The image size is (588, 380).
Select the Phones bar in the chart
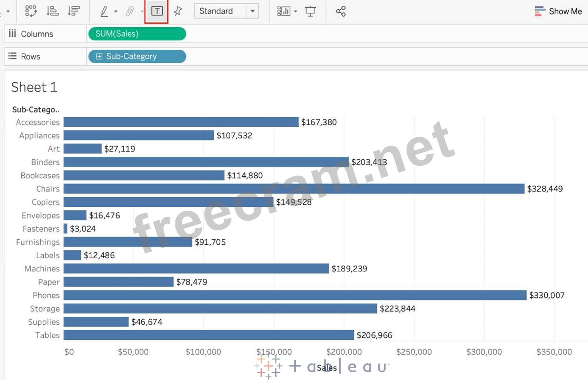(x=295, y=295)
